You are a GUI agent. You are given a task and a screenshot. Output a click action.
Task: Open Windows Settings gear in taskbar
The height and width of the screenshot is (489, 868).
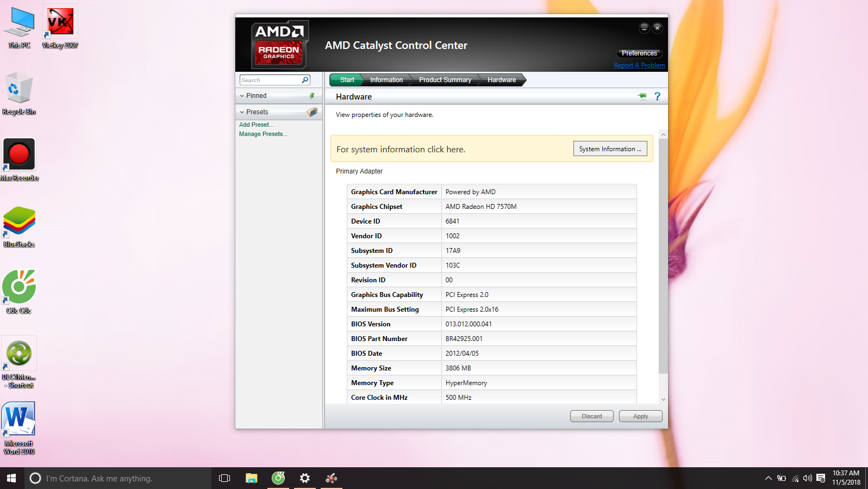(x=305, y=478)
